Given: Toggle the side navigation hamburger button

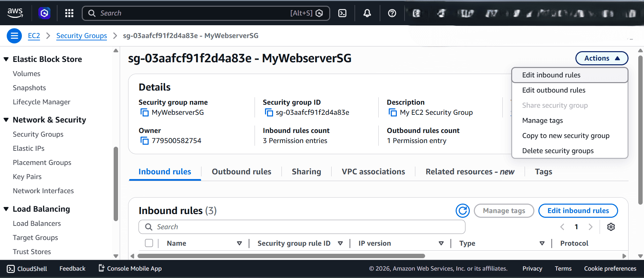Looking at the screenshot, I should (x=14, y=36).
